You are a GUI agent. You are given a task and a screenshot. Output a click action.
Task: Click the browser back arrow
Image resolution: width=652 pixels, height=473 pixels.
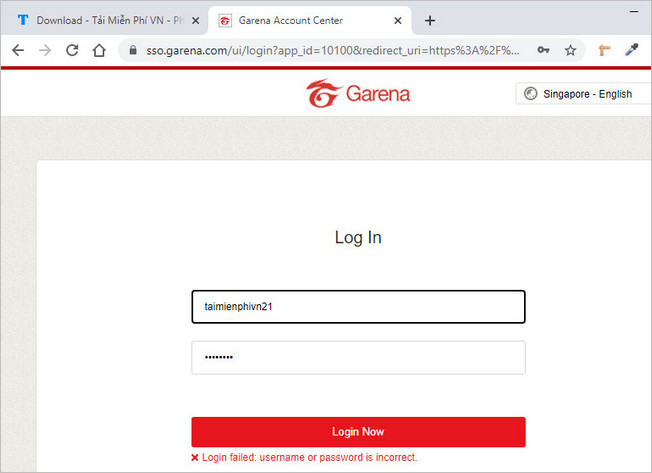tap(17, 50)
